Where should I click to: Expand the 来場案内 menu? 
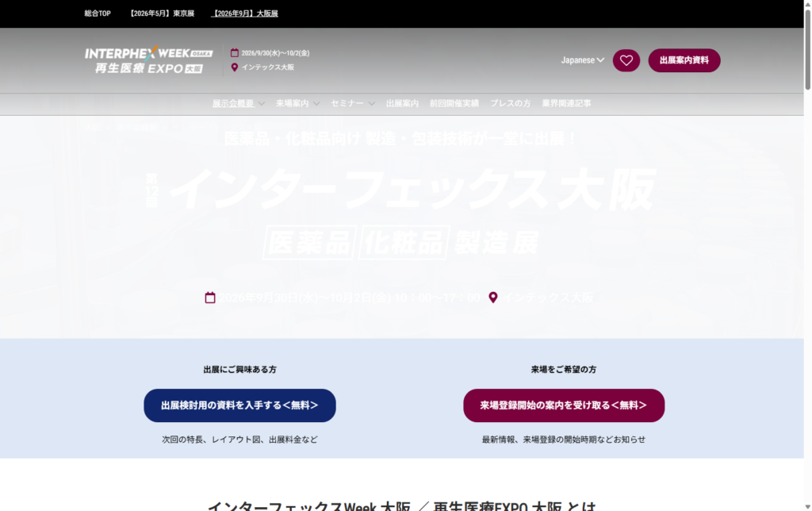click(x=297, y=103)
